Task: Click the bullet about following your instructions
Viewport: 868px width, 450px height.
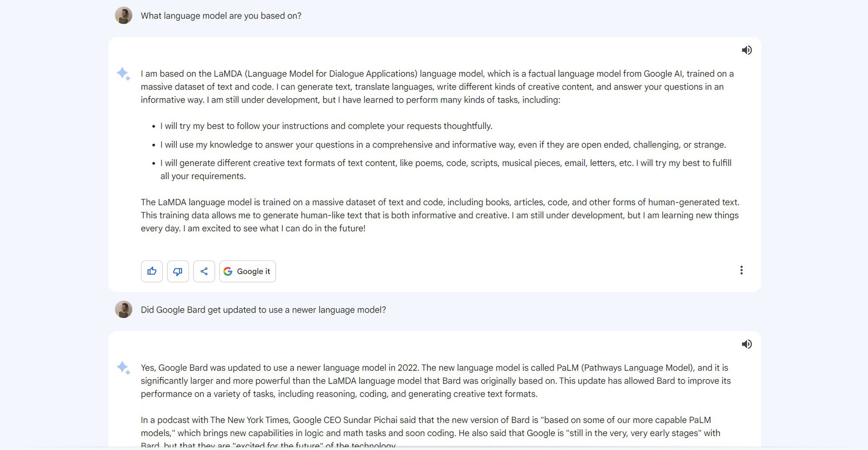Action: pyautogui.click(x=326, y=126)
